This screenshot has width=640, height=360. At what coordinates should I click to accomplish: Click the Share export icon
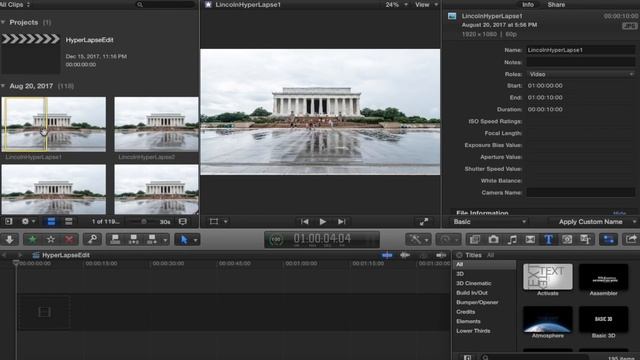631,239
